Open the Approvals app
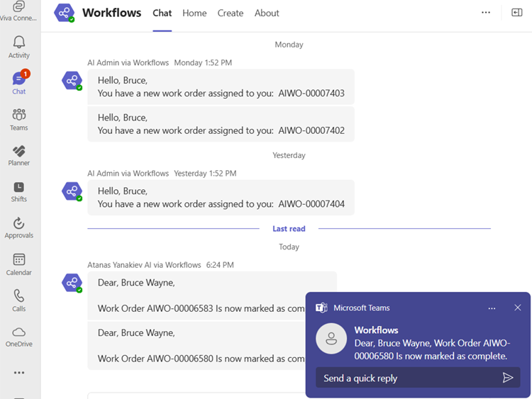 19,227
